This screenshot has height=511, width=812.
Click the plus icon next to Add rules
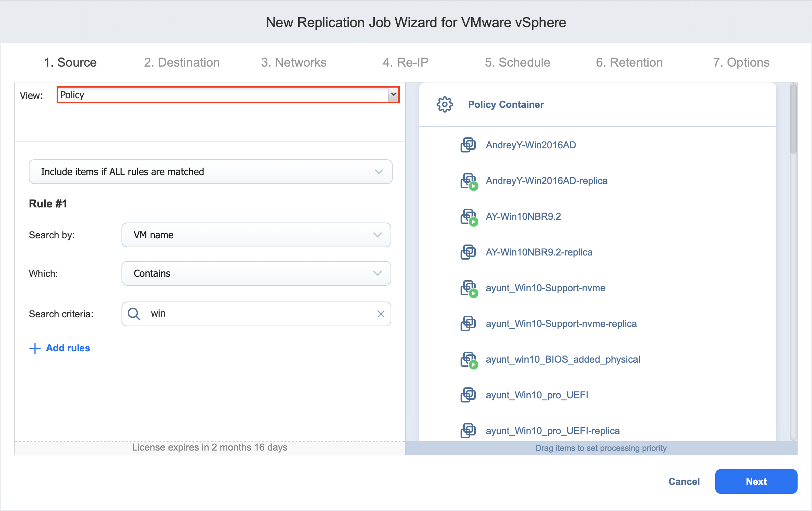point(35,348)
